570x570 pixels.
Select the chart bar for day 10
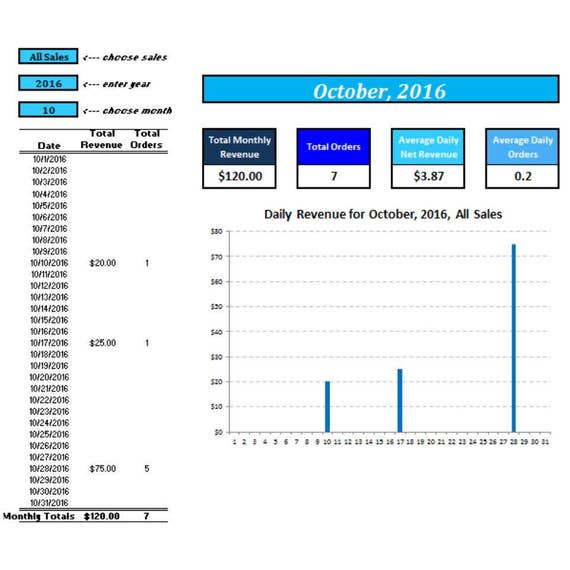[328, 407]
